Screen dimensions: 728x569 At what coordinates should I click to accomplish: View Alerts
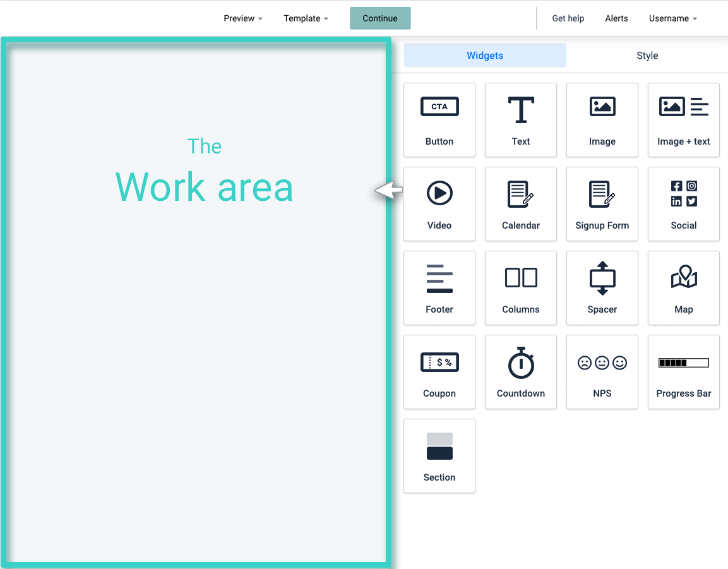tap(616, 18)
